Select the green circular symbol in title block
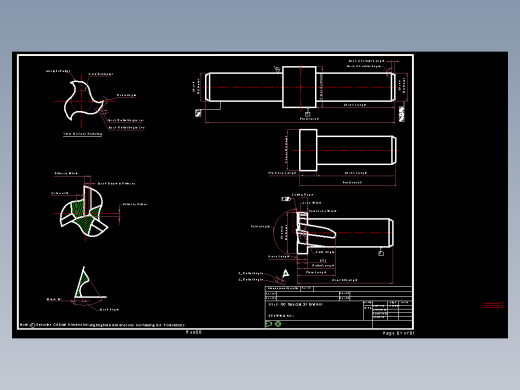This screenshot has width=520, height=390. point(278,323)
